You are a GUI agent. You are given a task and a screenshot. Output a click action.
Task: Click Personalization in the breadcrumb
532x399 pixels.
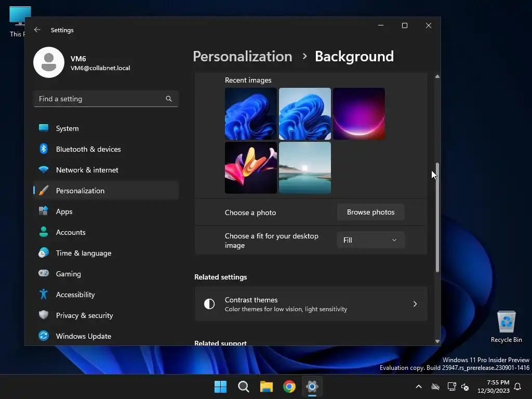[243, 56]
